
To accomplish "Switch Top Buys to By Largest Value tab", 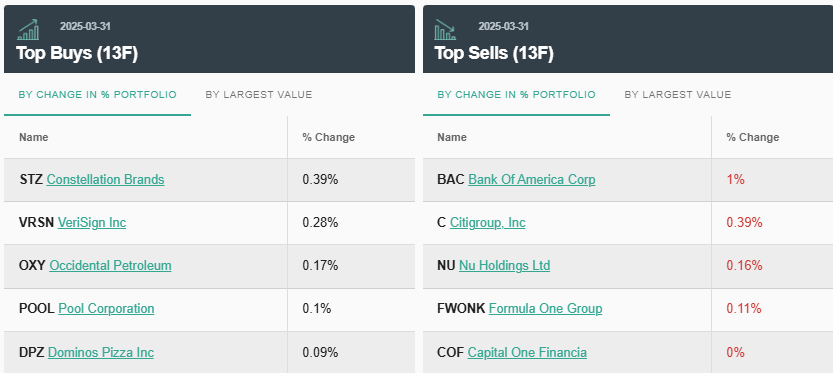I will 259,95.
